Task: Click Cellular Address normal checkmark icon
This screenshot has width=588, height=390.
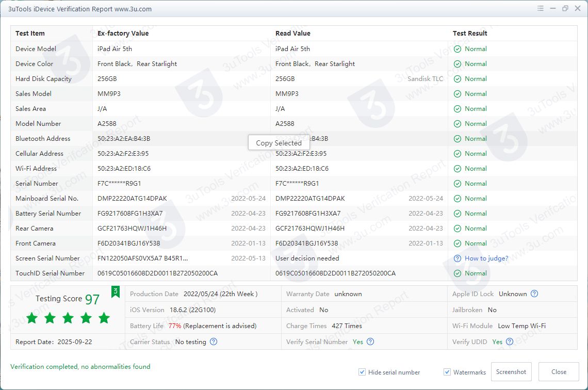Action: 457,154
